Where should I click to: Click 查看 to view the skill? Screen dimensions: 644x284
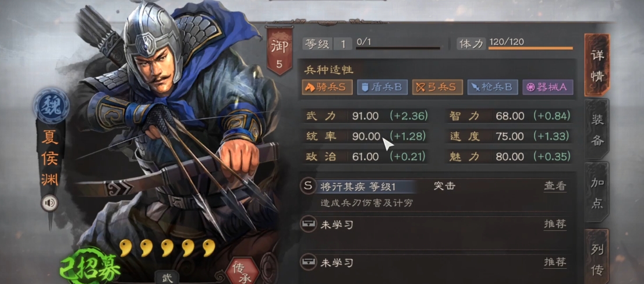point(555,186)
